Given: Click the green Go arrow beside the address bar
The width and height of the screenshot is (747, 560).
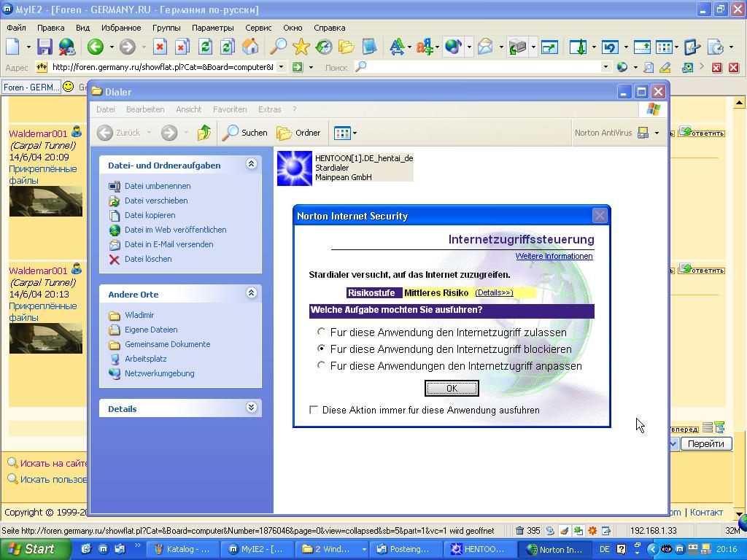Looking at the screenshot, I should tap(298, 67).
